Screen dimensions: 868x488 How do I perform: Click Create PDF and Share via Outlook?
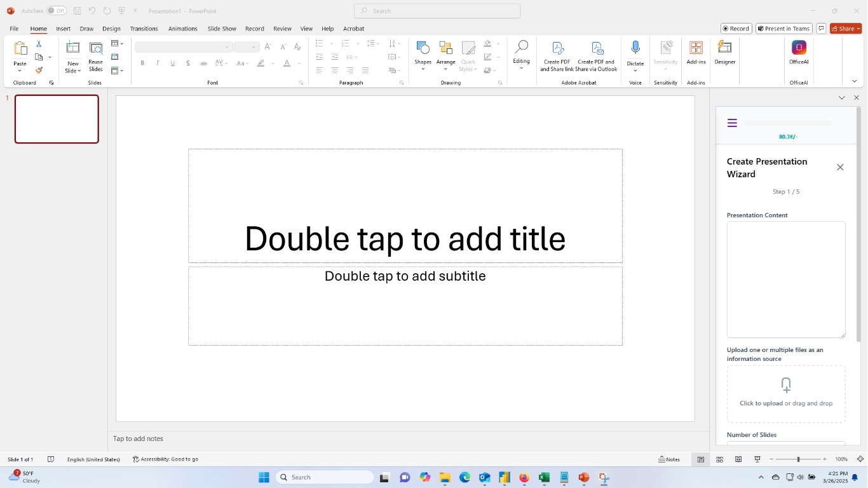[x=597, y=48]
